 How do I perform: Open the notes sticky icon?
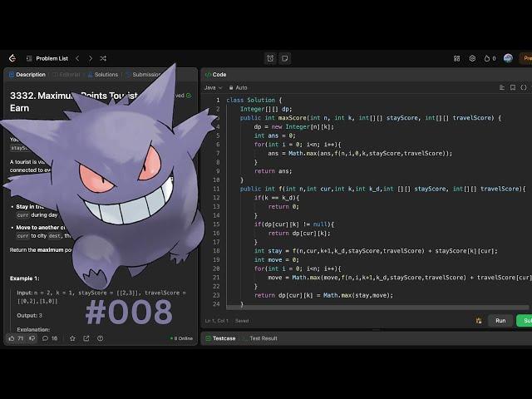284,58
